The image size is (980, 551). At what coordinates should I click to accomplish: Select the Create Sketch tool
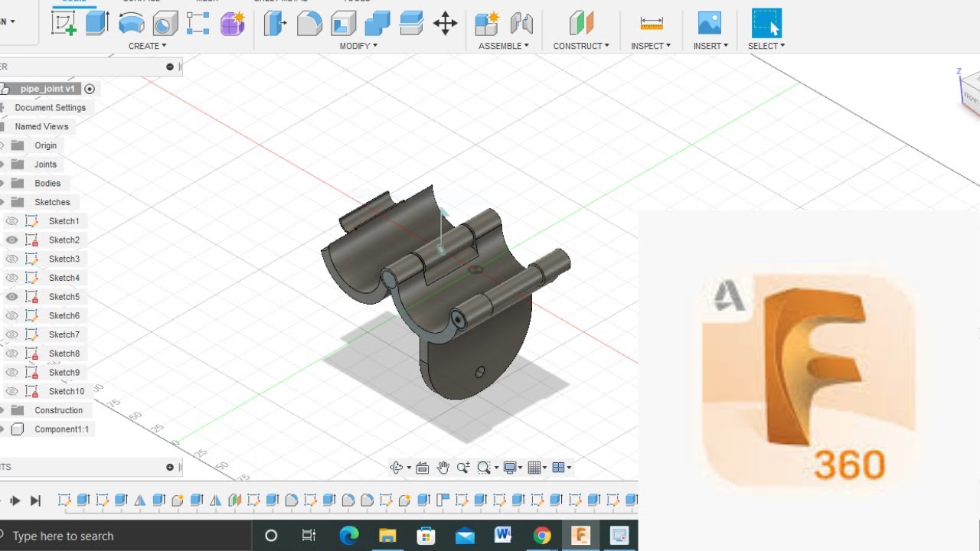pos(64,24)
